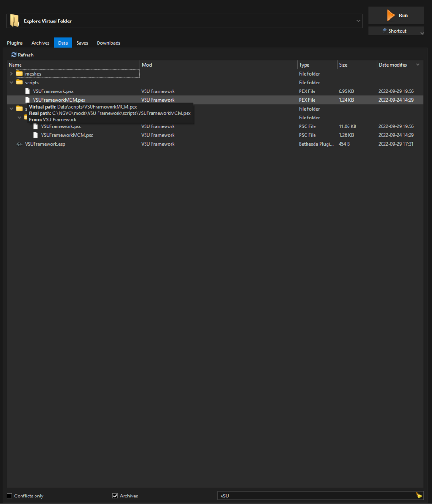432x504 pixels.
Task: Select the VSUFramework.psc file
Action: coord(215,126)
